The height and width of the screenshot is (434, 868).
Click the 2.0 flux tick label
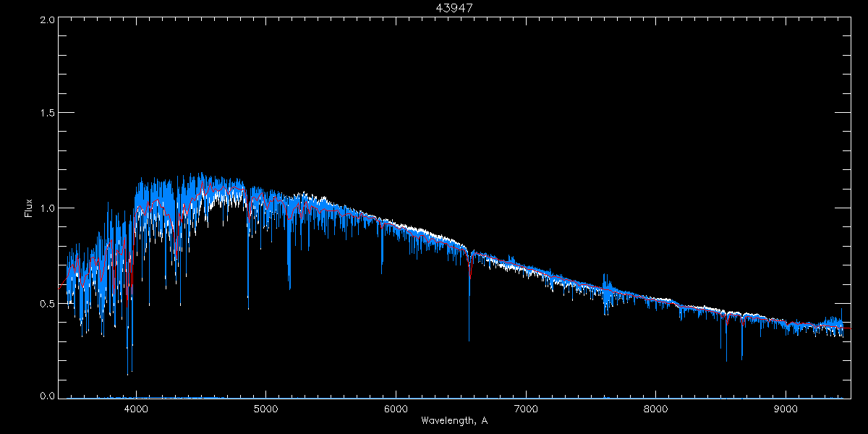(x=48, y=20)
